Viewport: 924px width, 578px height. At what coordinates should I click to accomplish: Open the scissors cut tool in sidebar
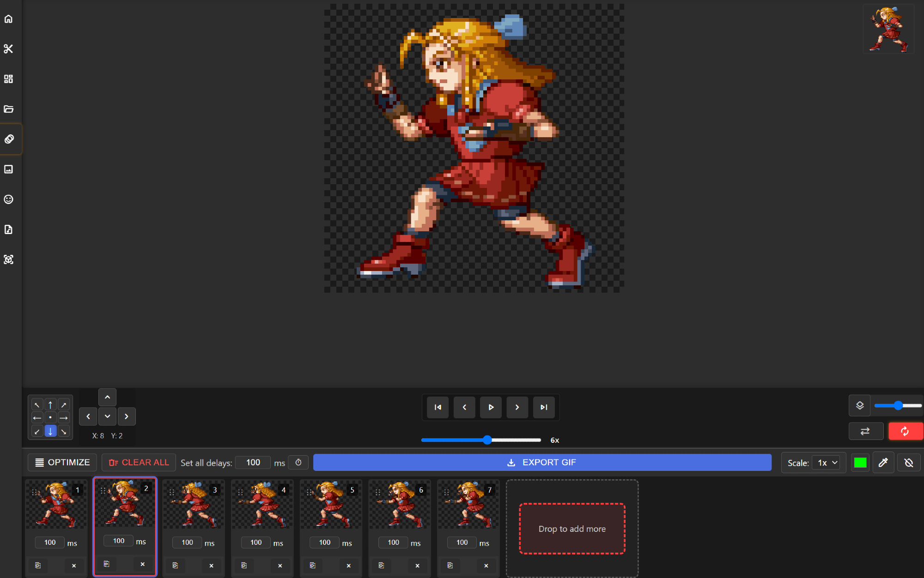8,49
